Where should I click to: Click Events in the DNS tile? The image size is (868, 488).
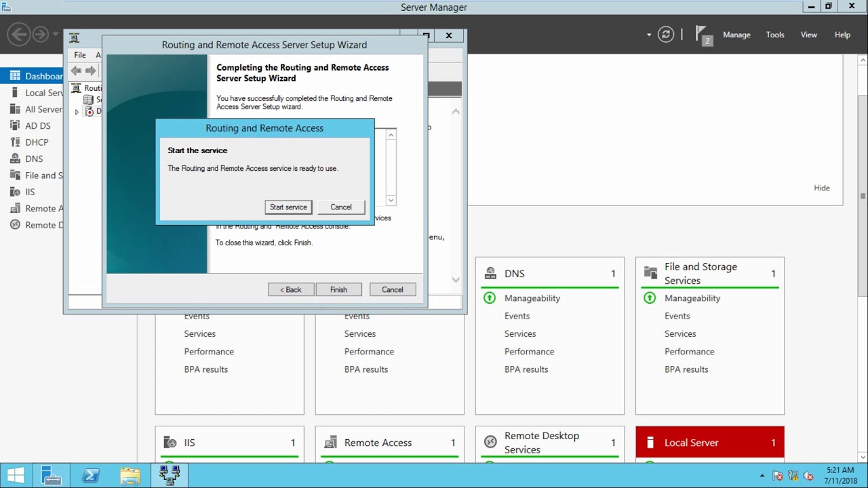click(517, 316)
